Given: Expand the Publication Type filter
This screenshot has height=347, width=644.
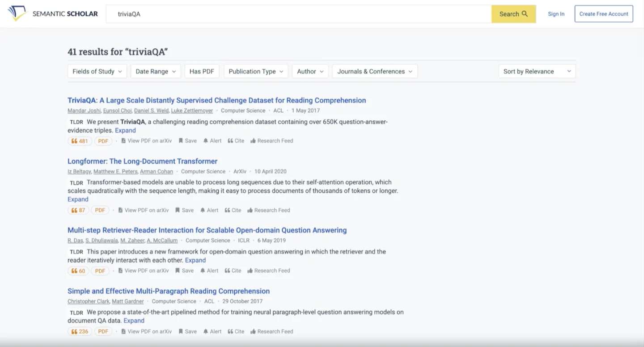Looking at the screenshot, I should [256, 71].
